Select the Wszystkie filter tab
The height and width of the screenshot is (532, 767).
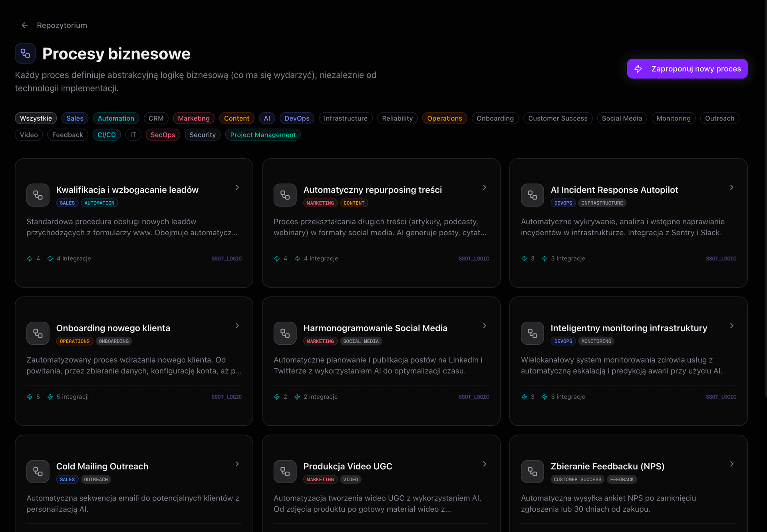pyautogui.click(x=36, y=118)
